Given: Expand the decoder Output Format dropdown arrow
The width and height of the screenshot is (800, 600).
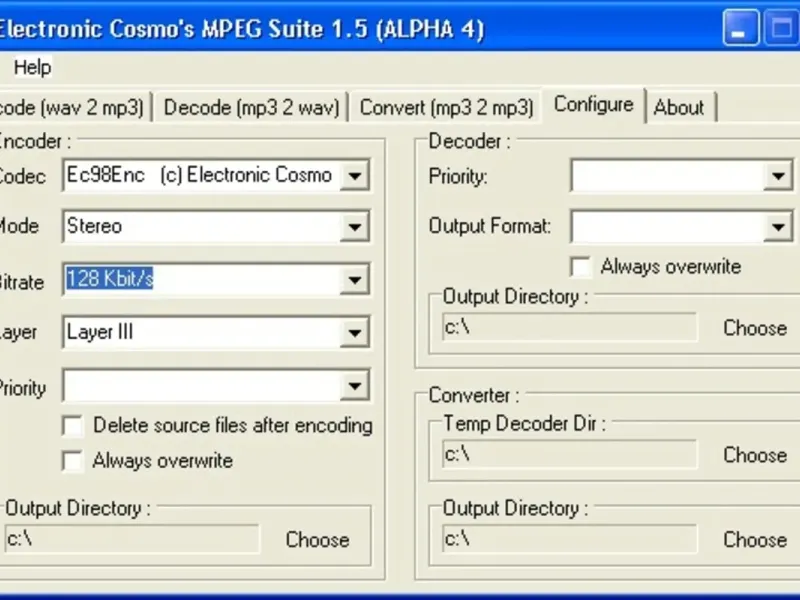Looking at the screenshot, I should (778, 227).
